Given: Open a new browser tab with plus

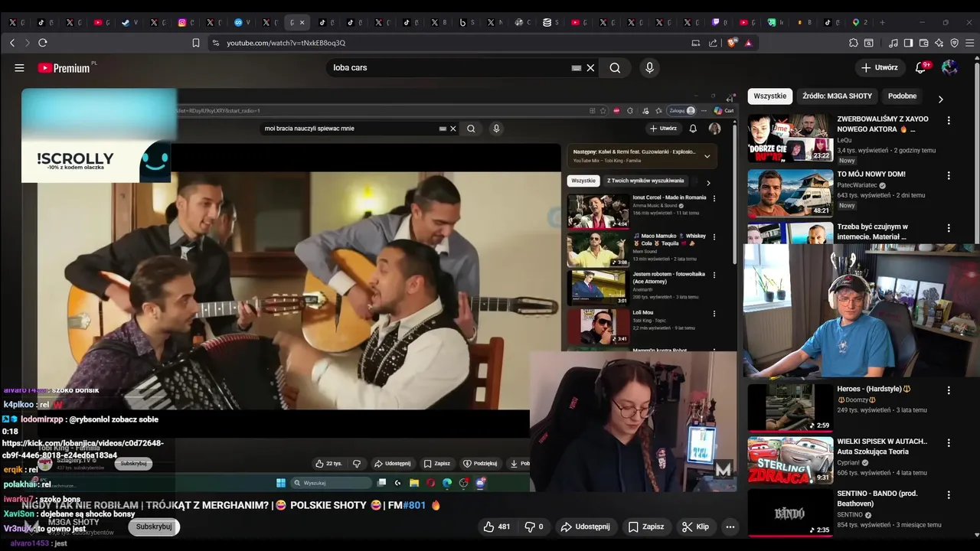Looking at the screenshot, I should 882,22.
